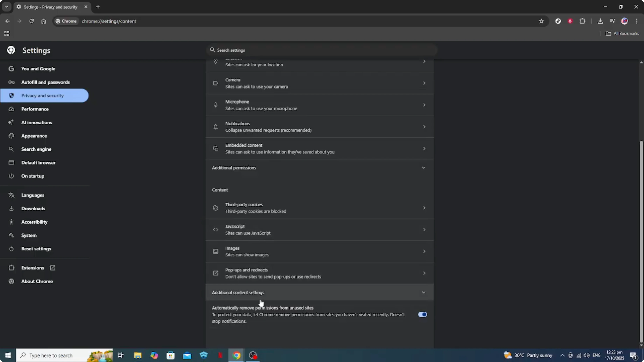Open Images content settings
Screen dimensions: 644x362
tap(320, 251)
